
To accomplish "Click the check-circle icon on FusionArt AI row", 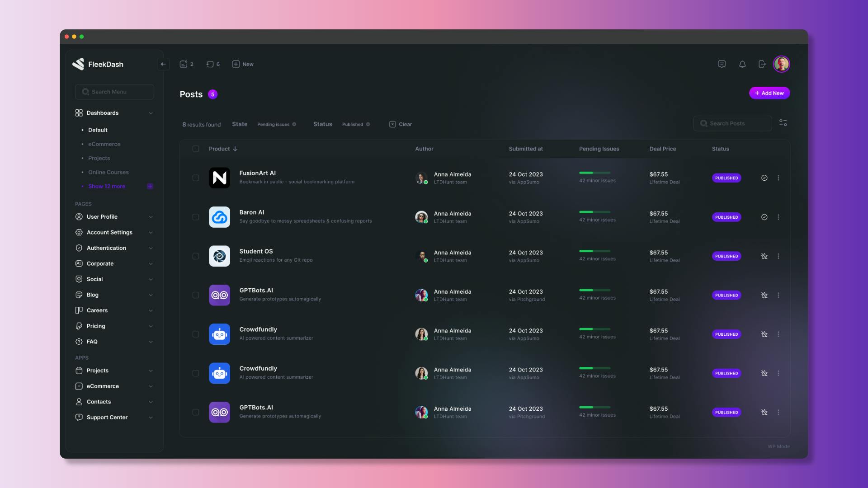I will click(x=764, y=178).
